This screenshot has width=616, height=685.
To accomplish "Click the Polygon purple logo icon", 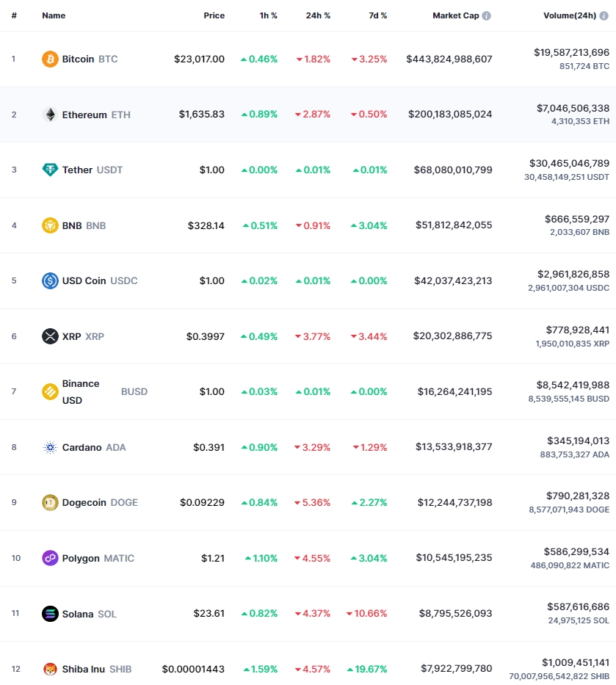I will 50,558.
